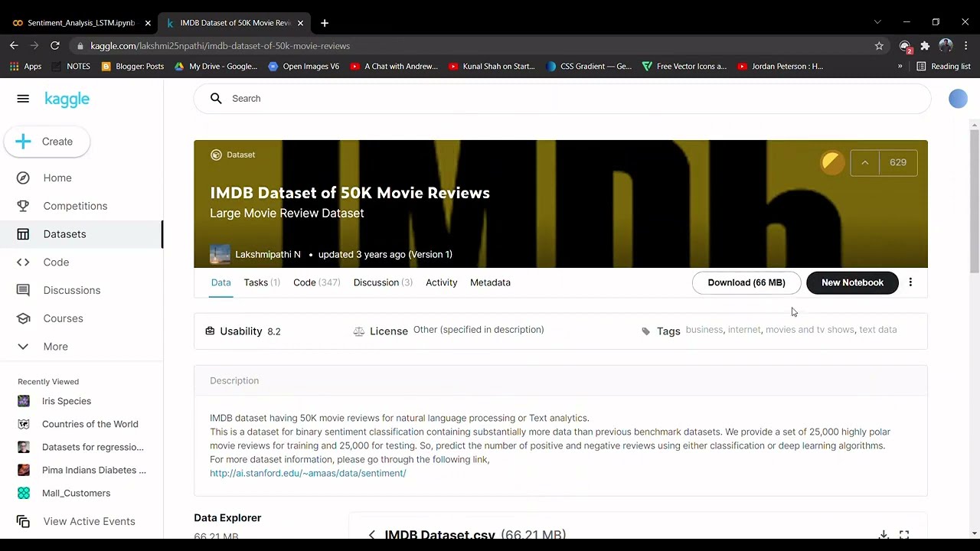
Task: Click the View Active Events icon
Action: point(23,521)
